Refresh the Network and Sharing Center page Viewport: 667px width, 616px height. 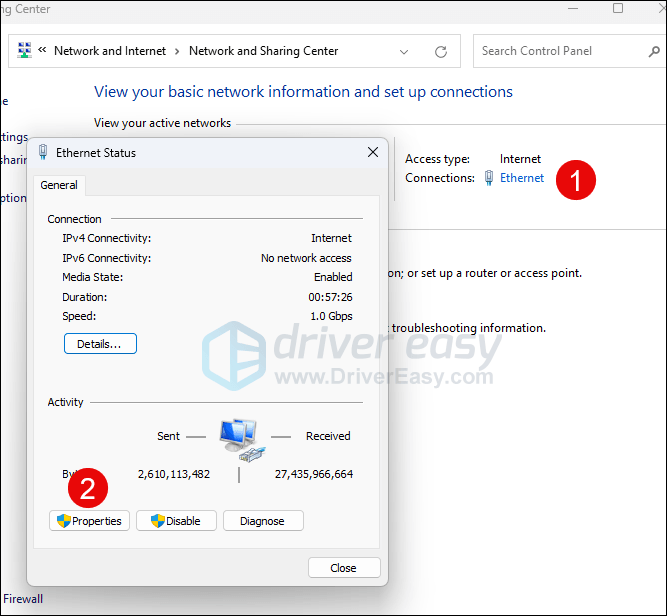pyautogui.click(x=441, y=51)
